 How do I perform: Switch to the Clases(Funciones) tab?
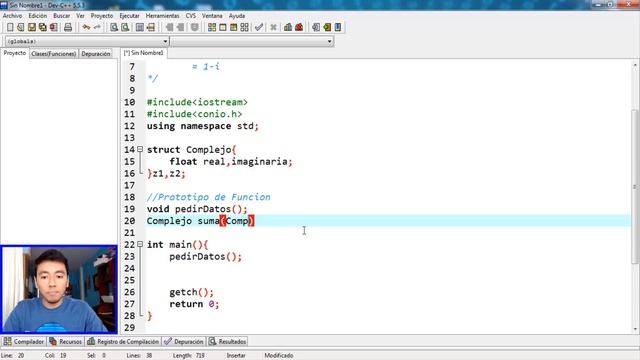pos(53,53)
